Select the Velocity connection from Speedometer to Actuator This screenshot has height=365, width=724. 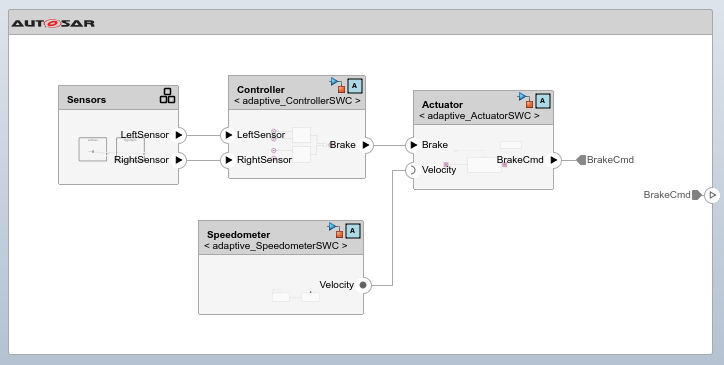pos(392,227)
